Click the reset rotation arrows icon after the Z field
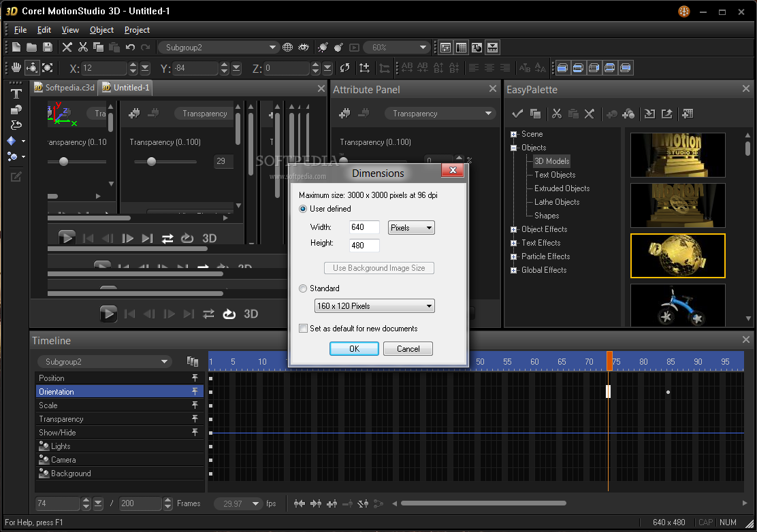 pyautogui.click(x=344, y=68)
